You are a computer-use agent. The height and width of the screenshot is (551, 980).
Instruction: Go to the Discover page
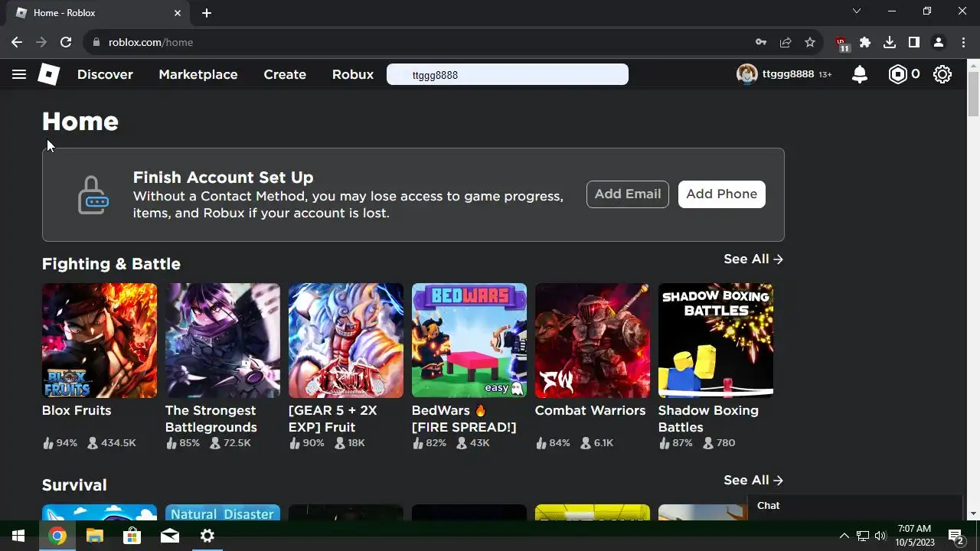point(105,74)
